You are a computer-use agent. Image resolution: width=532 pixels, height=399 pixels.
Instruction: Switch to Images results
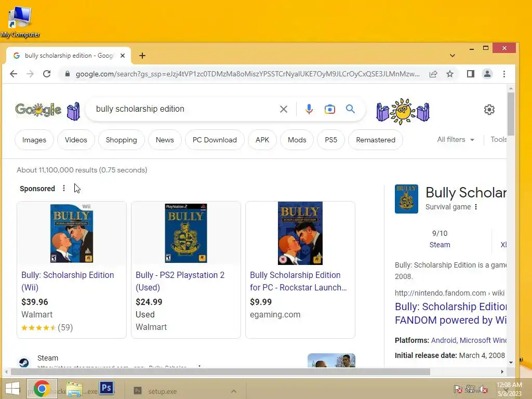point(34,140)
